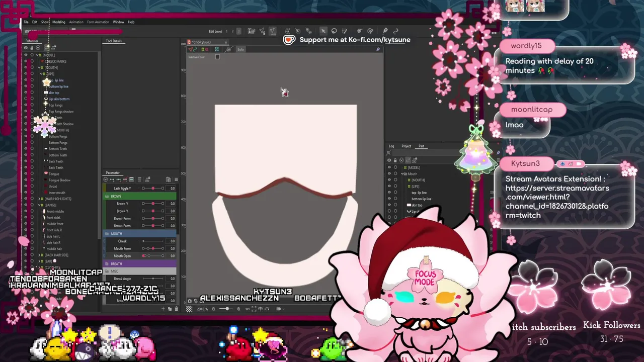Viewport: 644px width, 362px height.
Task: Collapse Mouth node in the right Part panel
Action: (x=402, y=173)
